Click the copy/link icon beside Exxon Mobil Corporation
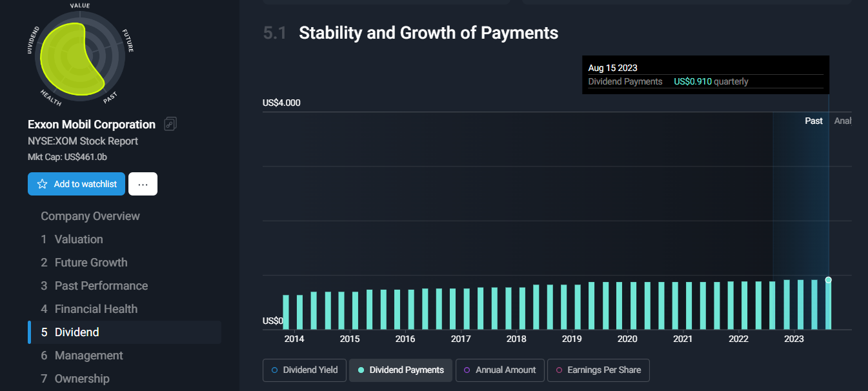 point(170,124)
